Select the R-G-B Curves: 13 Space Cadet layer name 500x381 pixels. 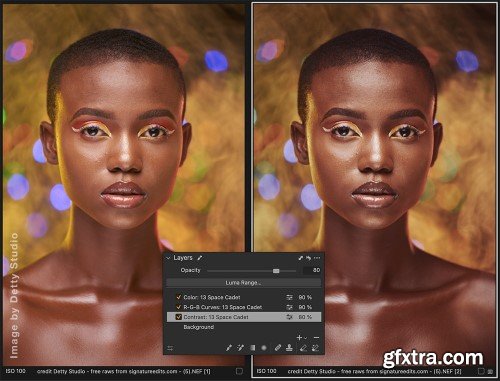[x=223, y=307]
